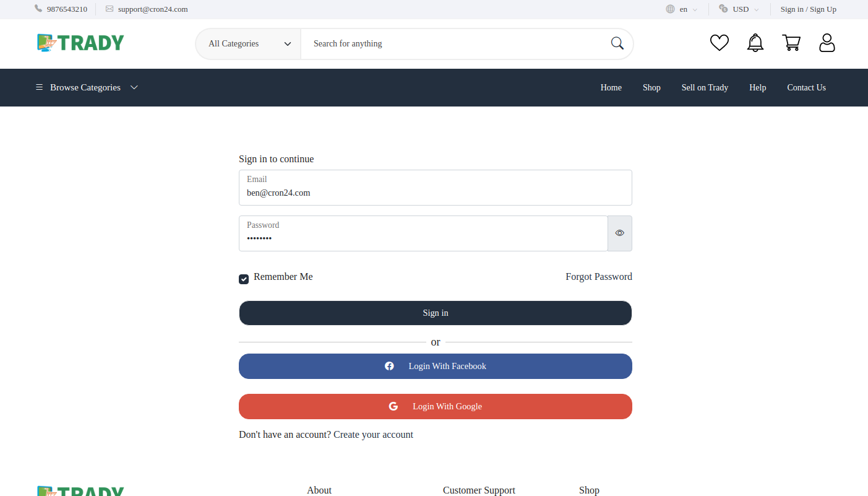Screen dimensions: 868x496
Task: Uncheck the Remember Me checkbox
Action: tap(243, 279)
